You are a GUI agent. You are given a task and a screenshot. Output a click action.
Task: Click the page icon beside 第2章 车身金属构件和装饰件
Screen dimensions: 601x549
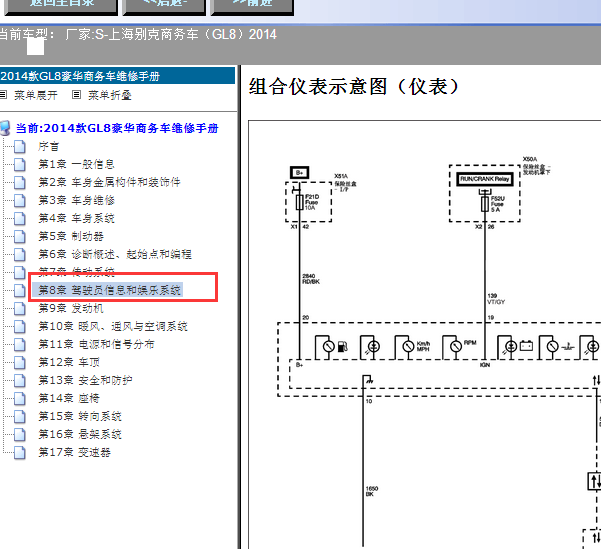20,182
